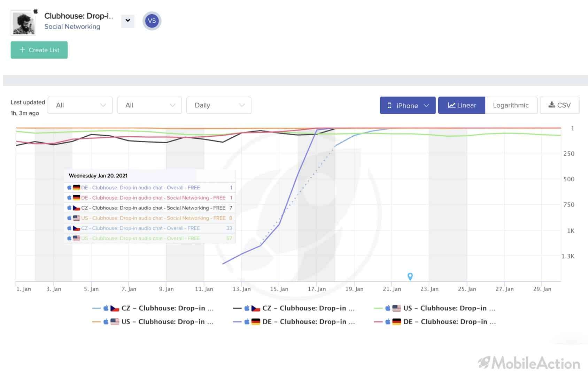588x387 pixels.
Task: Click the VS compare icon
Action: coord(152,21)
